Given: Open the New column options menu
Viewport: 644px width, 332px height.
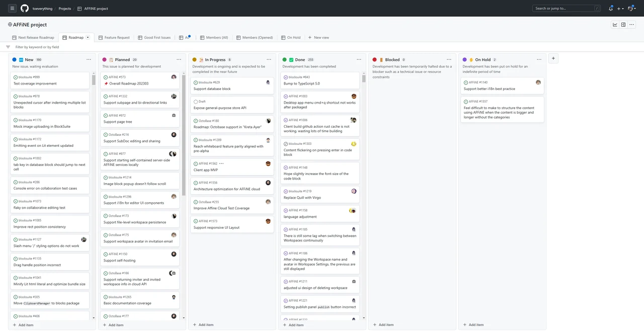Looking at the screenshot, I should click(x=89, y=59).
